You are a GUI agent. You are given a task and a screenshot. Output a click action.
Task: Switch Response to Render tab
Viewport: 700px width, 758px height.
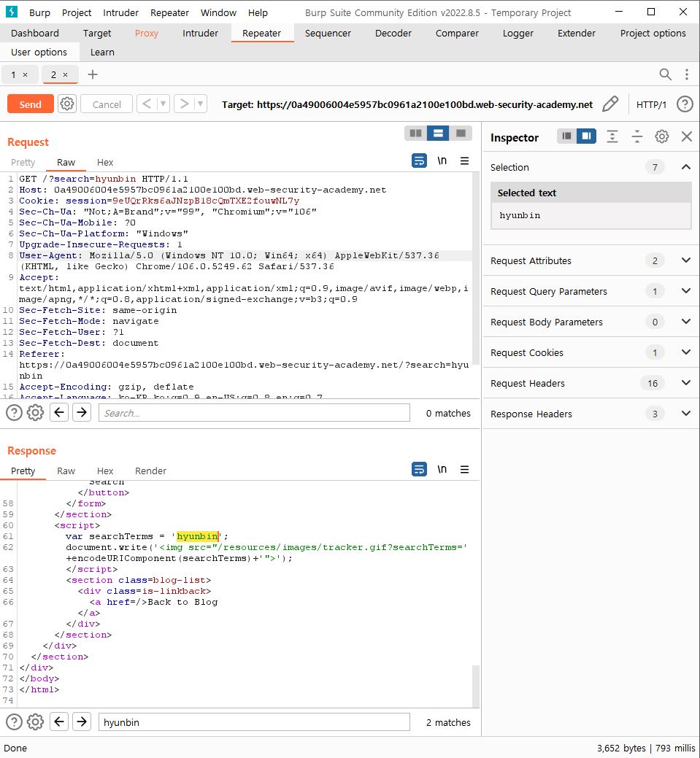point(150,471)
